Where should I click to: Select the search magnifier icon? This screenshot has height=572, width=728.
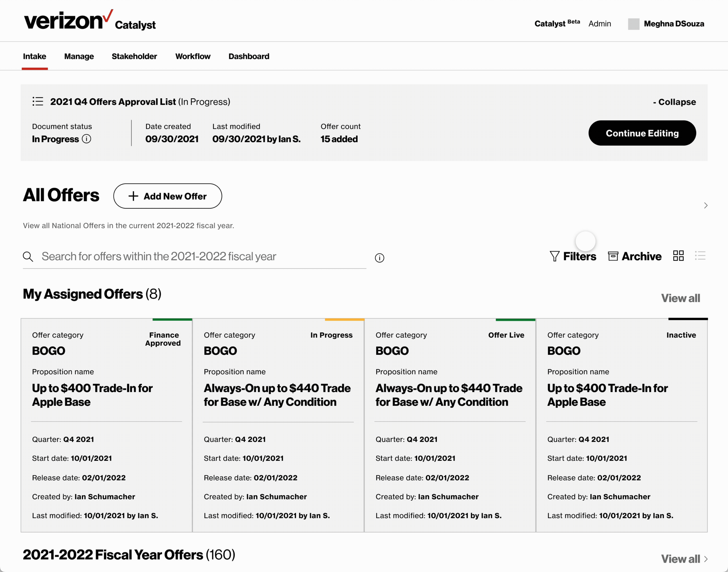pos(29,256)
